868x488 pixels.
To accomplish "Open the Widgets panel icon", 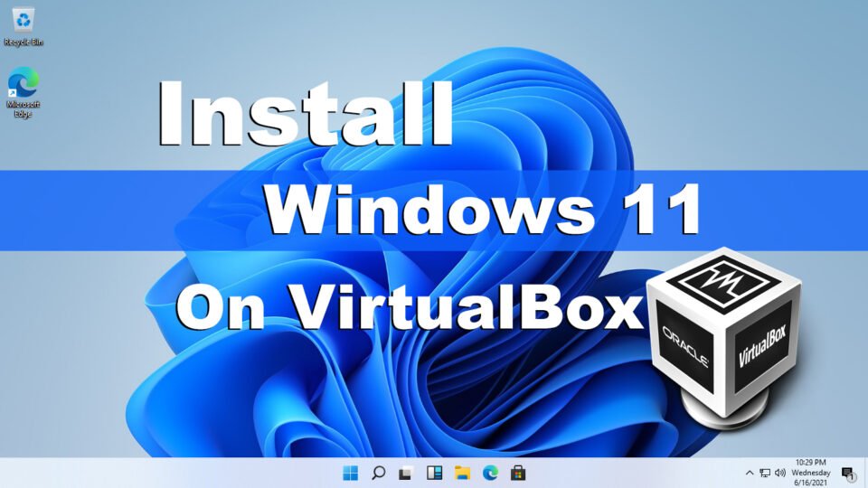I will coord(435,473).
